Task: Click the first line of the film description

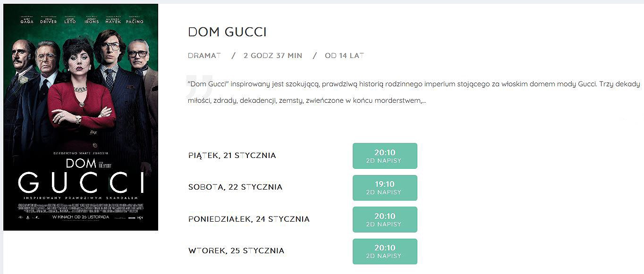Action: (x=414, y=84)
